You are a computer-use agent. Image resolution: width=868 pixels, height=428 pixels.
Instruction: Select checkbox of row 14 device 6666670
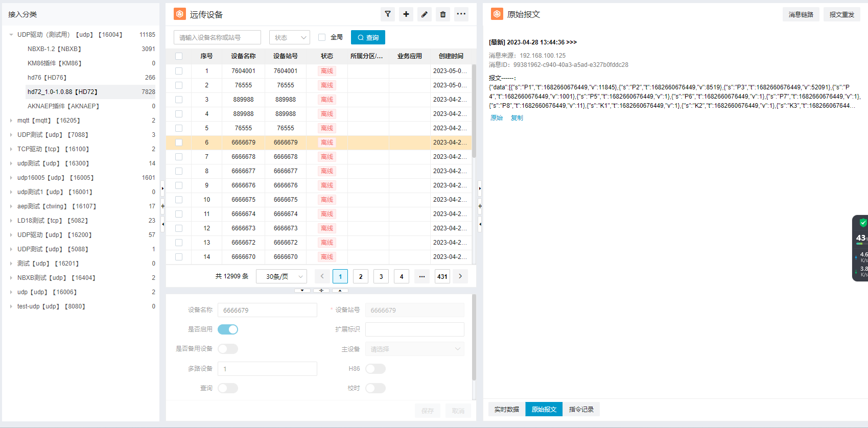click(179, 257)
